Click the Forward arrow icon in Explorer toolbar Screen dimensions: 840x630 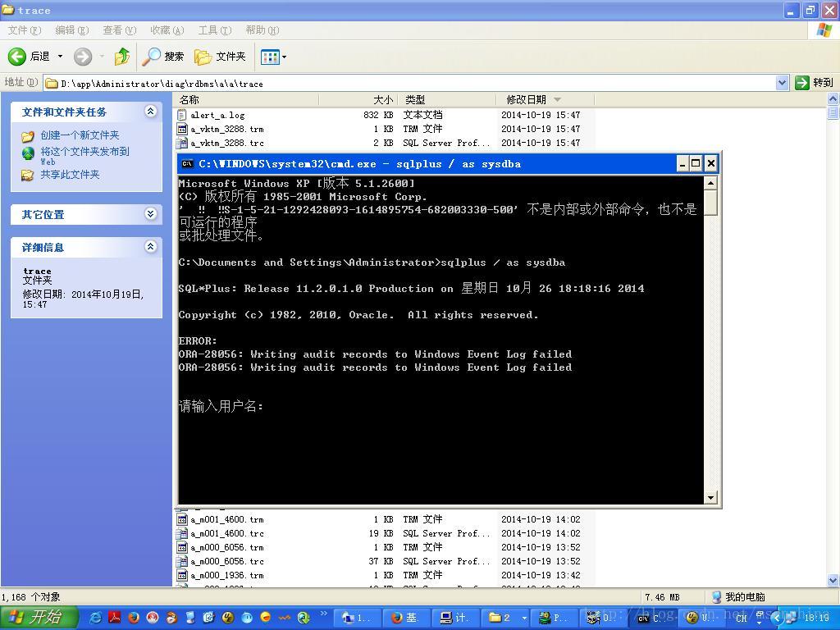(x=83, y=57)
